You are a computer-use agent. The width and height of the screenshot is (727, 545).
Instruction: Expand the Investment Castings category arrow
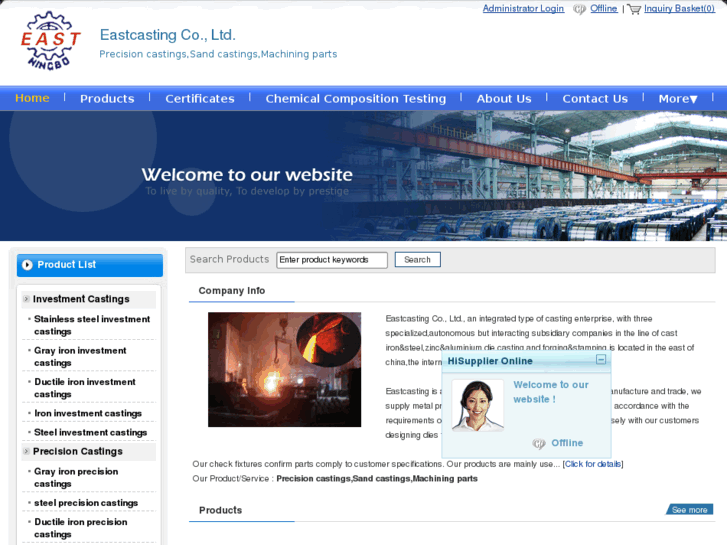coord(26,299)
